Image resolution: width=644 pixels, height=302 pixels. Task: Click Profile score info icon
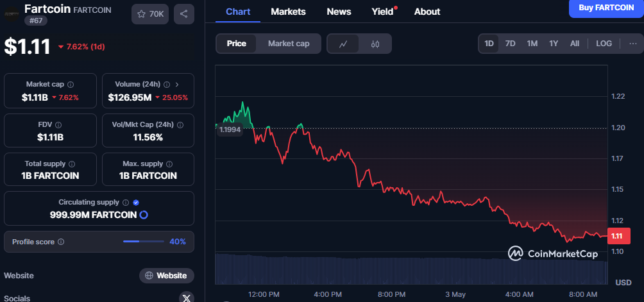61,242
